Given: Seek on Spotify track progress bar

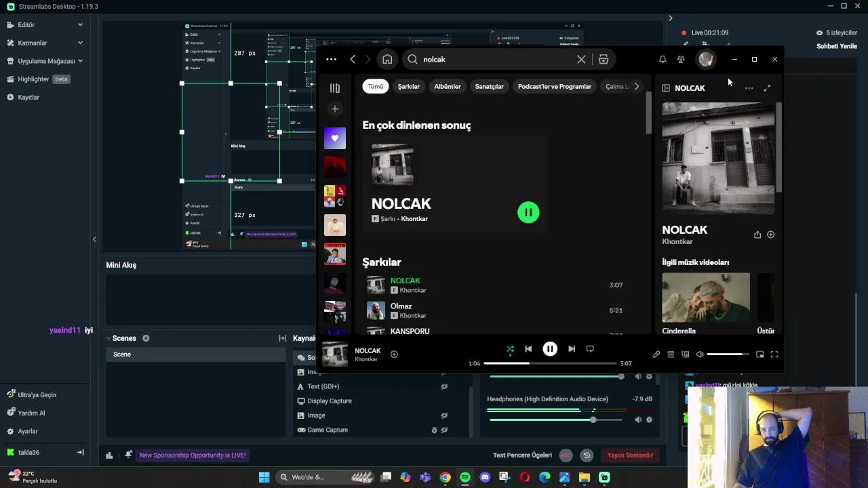Looking at the screenshot, I should [x=550, y=363].
